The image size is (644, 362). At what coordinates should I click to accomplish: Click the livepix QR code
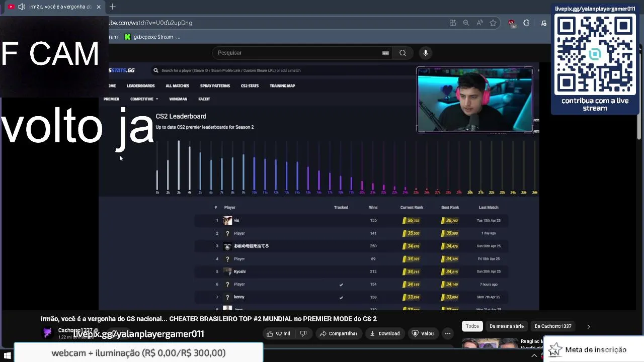tap(595, 54)
